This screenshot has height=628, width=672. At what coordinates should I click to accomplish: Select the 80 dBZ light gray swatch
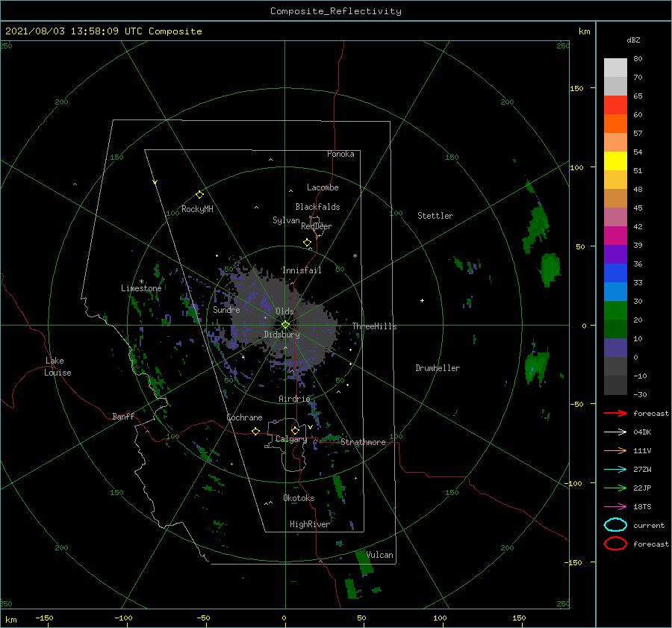click(x=615, y=68)
